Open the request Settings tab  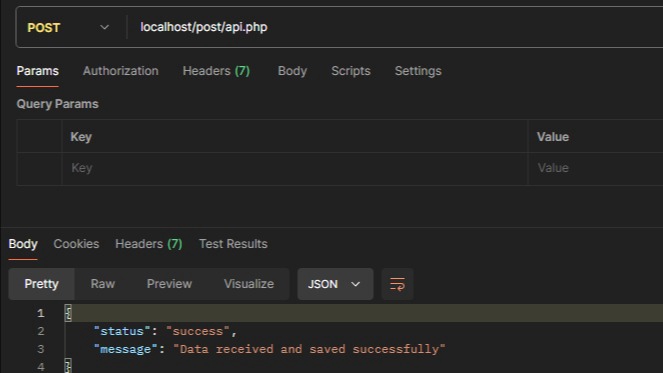418,71
